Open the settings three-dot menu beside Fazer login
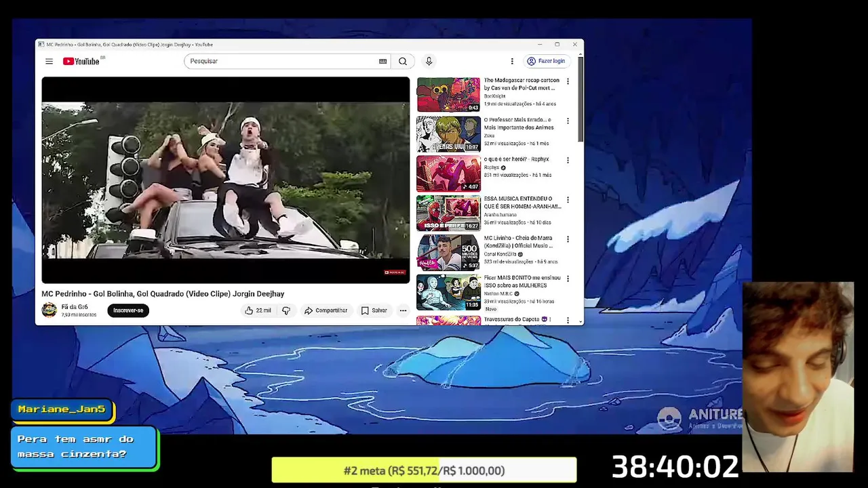Screen dimensions: 868x488 [512, 61]
